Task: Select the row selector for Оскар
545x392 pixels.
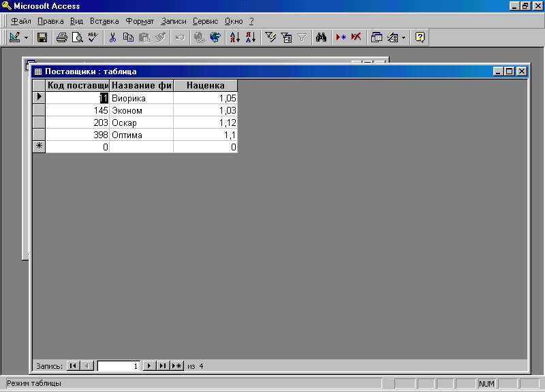Action: coord(39,122)
